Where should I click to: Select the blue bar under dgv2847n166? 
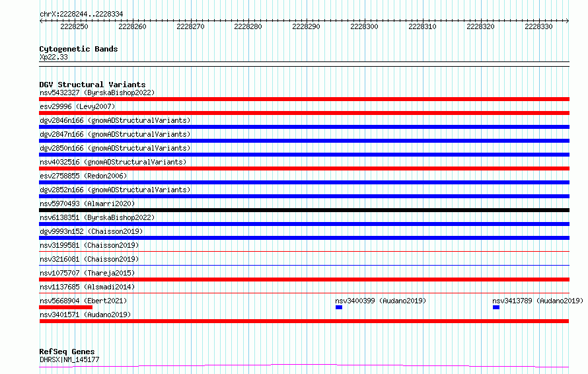tap(304, 141)
